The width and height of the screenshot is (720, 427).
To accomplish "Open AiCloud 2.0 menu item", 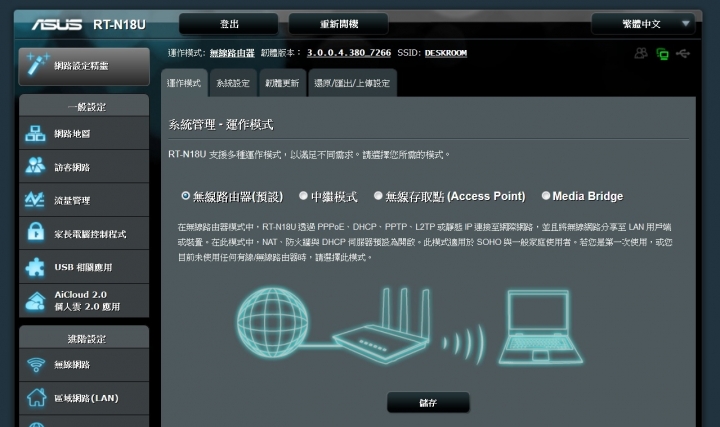I will [84, 301].
